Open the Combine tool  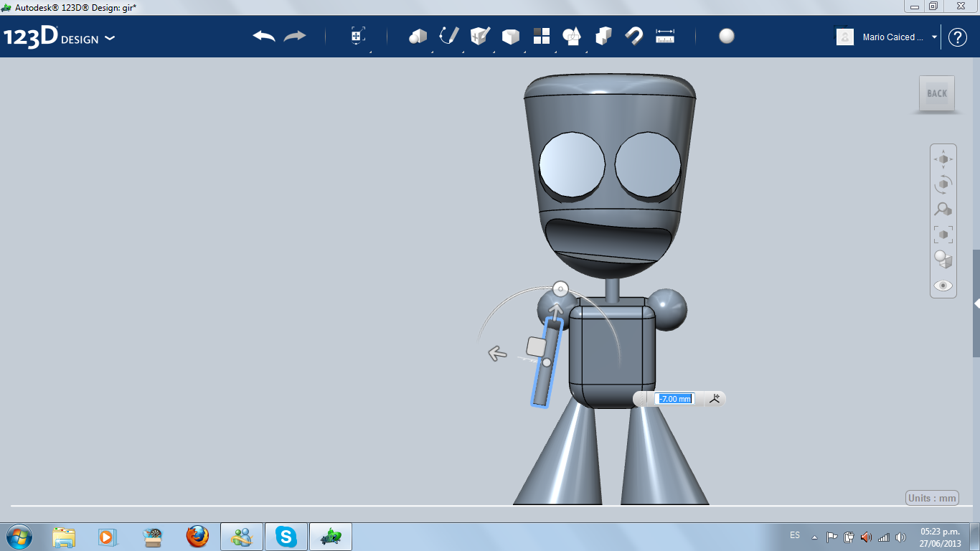click(x=603, y=36)
